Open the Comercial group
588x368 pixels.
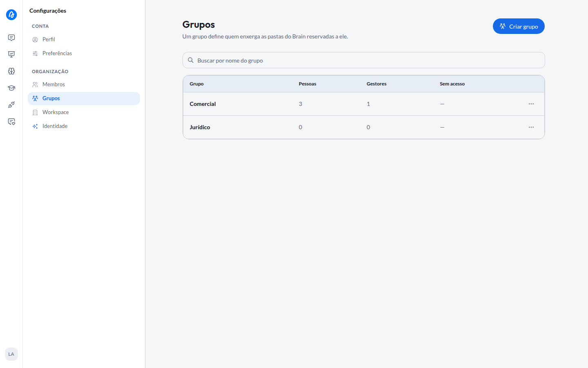203,104
